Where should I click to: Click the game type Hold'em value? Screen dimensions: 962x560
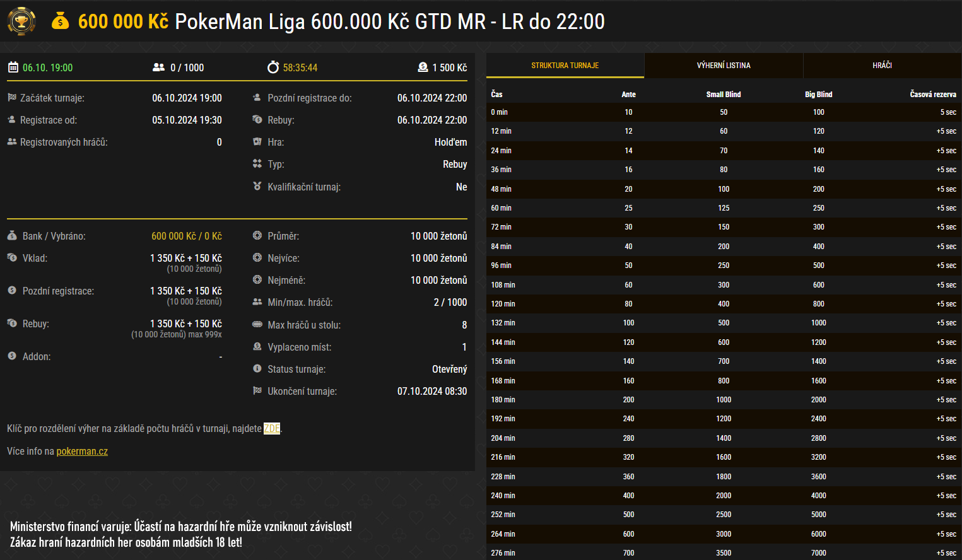pos(451,142)
